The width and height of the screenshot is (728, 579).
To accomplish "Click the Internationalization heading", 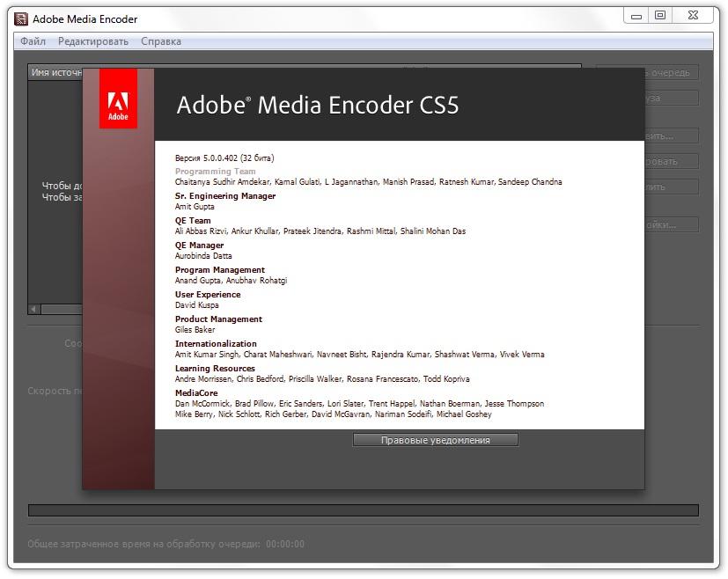I will (x=216, y=343).
